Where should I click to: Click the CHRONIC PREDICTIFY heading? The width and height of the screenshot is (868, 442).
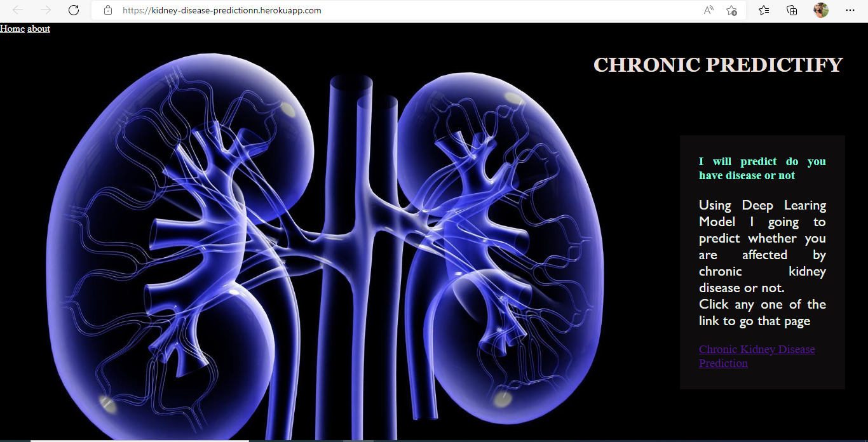click(x=717, y=64)
